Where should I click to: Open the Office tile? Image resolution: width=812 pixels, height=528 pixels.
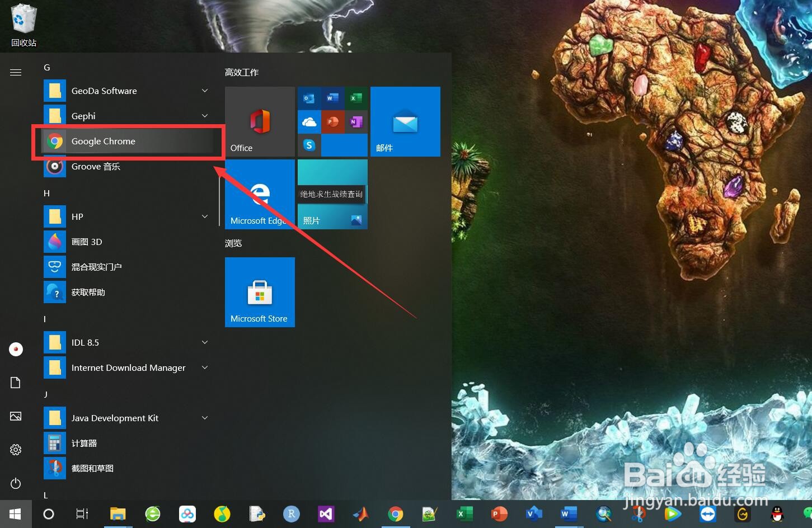click(260, 121)
